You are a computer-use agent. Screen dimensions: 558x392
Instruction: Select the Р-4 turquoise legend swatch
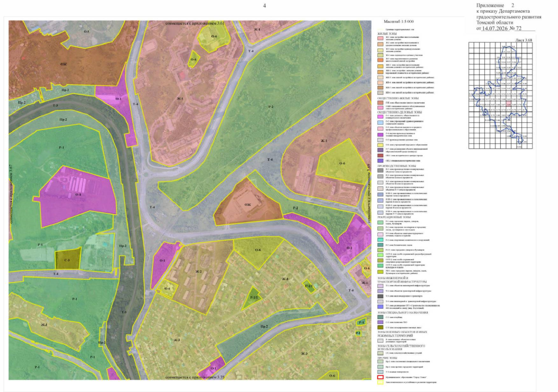click(380, 240)
